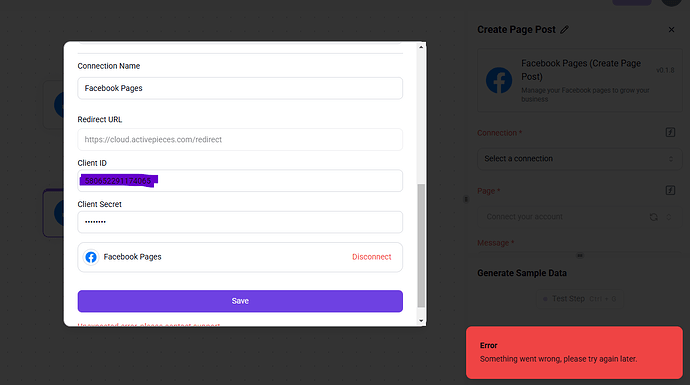690x385 pixels.
Task: Click dialog scrollbar down arrow
Action: (x=421, y=321)
